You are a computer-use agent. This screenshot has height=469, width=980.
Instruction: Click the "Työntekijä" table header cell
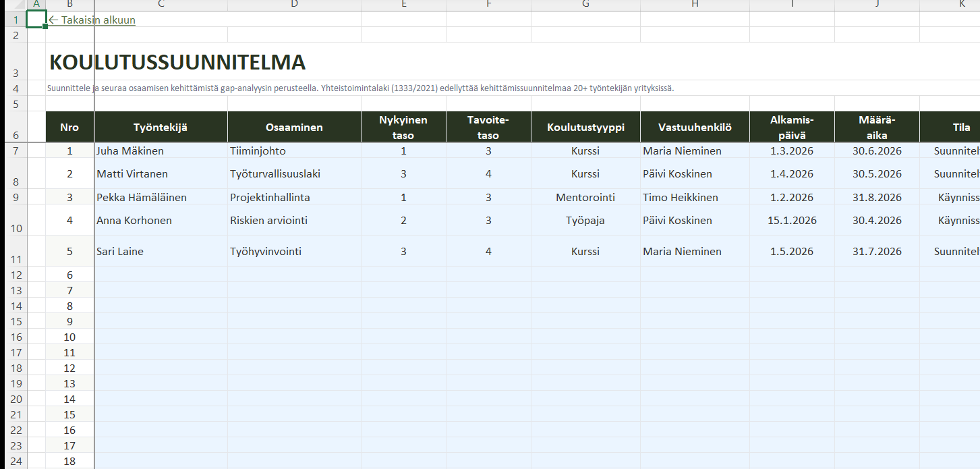[x=161, y=127]
